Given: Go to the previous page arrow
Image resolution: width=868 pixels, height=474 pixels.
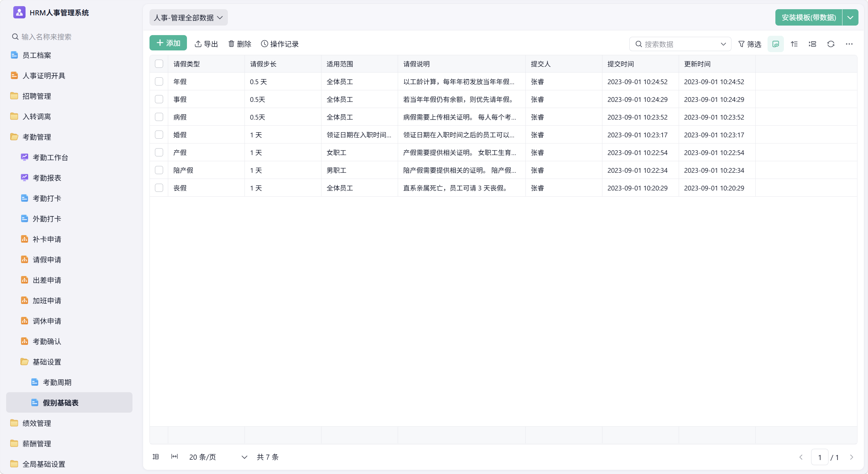Looking at the screenshot, I should coord(801,457).
